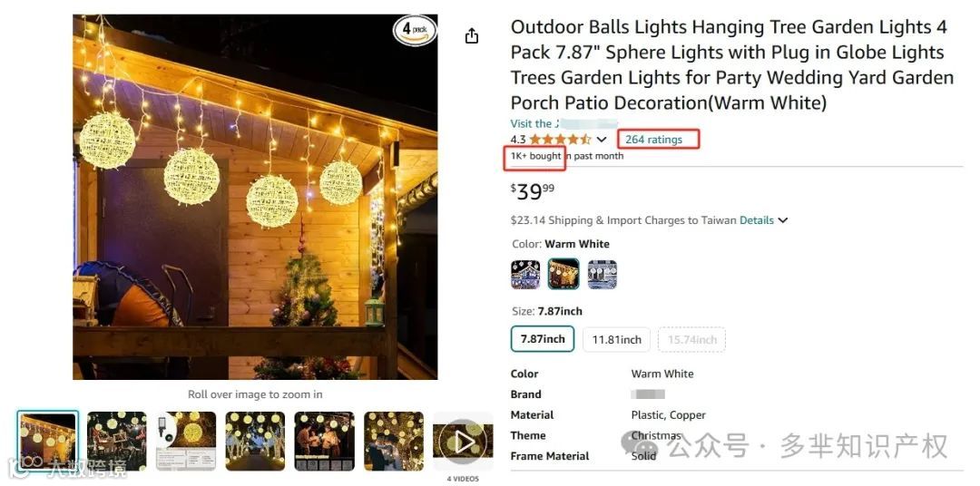Play the product video thumbnail

(x=463, y=442)
